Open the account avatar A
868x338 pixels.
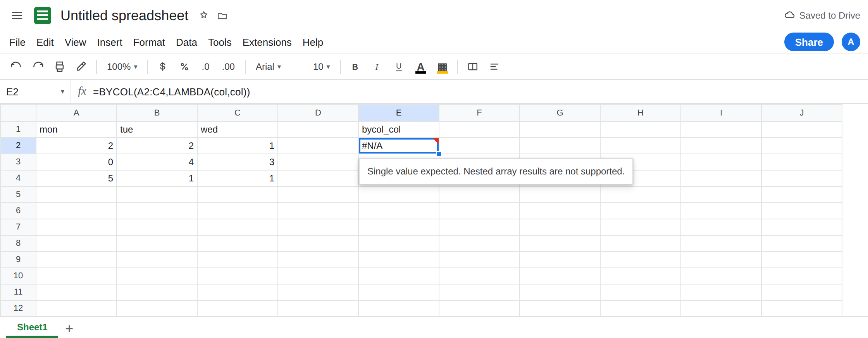tap(851, 42)
